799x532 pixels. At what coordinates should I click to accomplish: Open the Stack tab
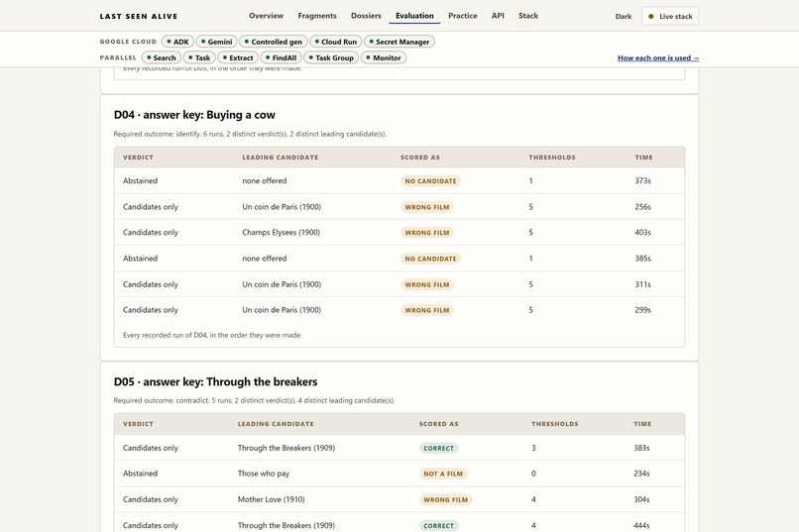pos(528,16)
